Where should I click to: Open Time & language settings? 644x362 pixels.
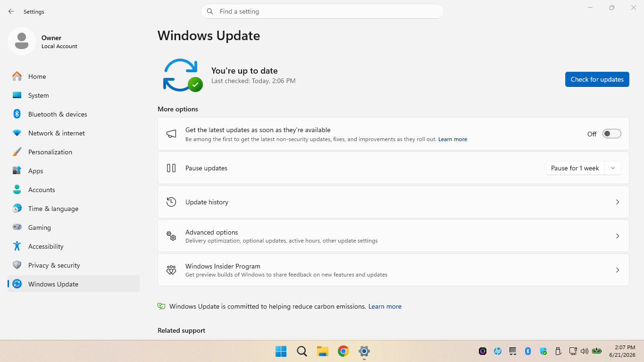coord(74,209)
